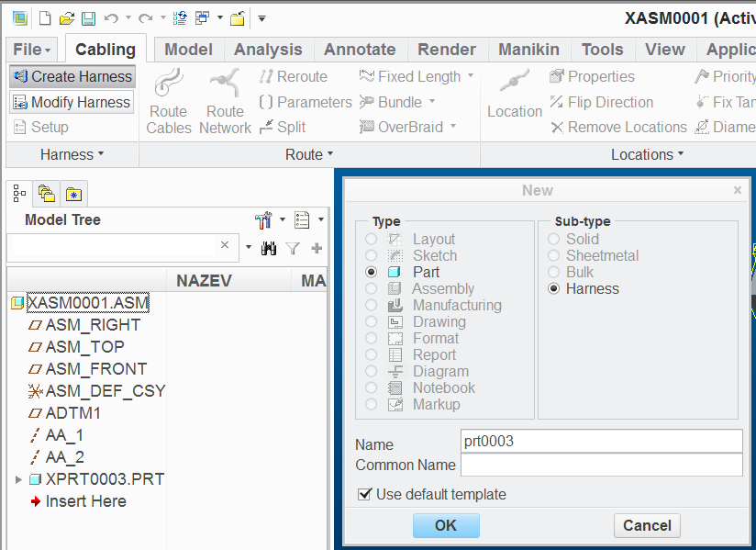Open Model Tree tab icon
756x550 pixels.
[20, 194]
